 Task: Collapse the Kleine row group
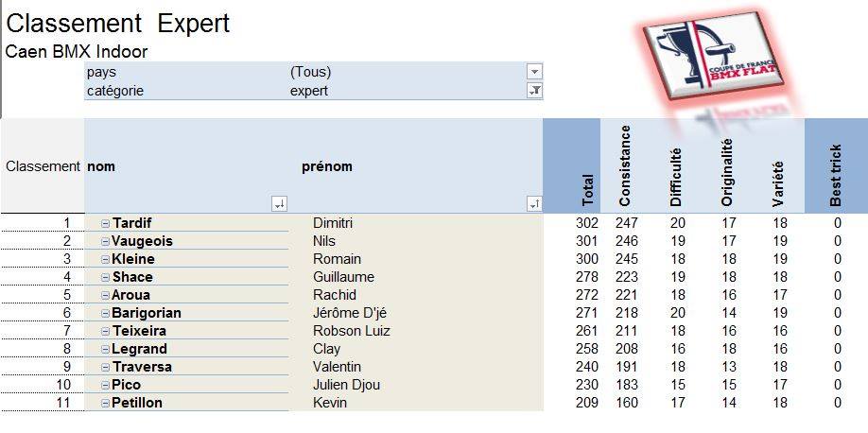(x=105, y=259)
